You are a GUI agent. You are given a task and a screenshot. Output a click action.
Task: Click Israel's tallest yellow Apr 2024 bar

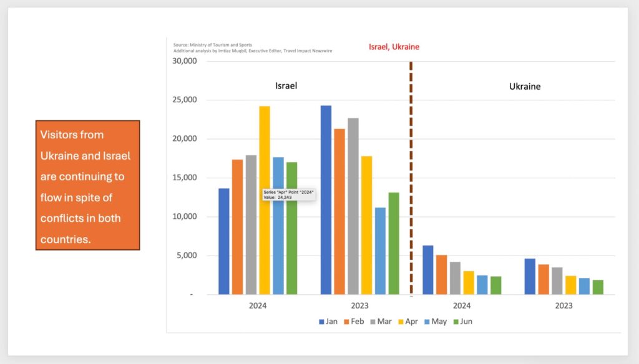tap(265, 199)
